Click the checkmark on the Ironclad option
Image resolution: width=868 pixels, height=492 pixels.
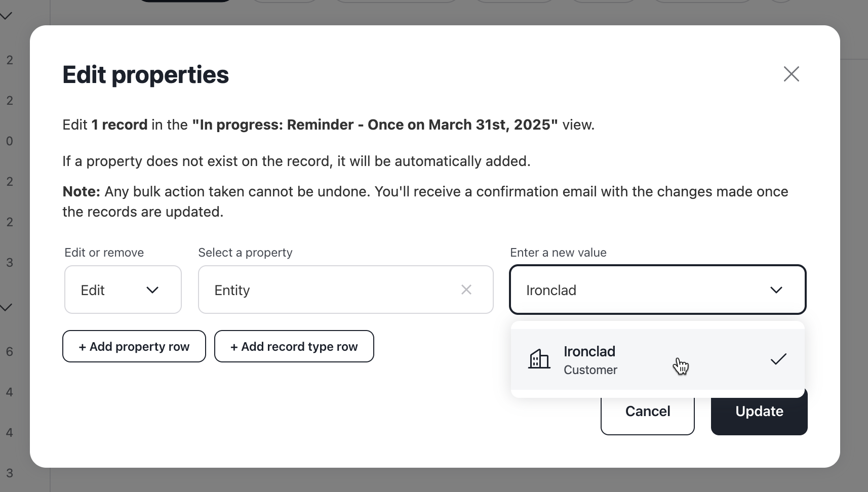pyautogui.click(x=778, y=359)
